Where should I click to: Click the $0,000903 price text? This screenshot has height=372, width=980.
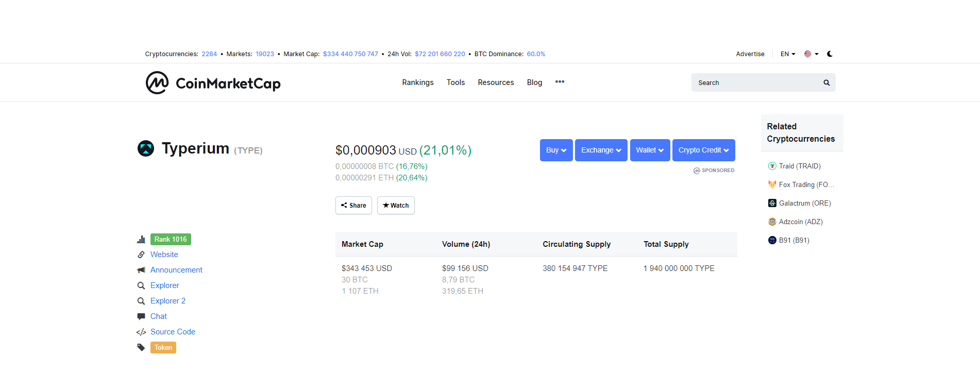[x=366, y=150]
